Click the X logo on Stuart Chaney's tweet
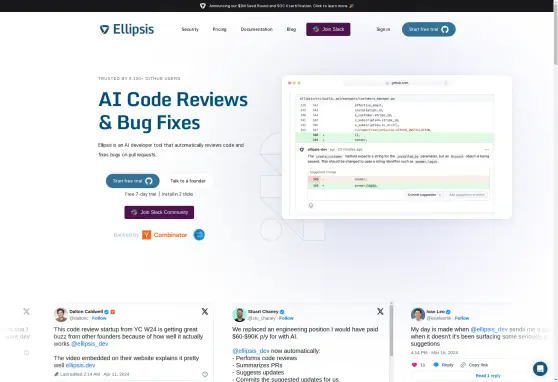Viewport: 558px width, 382px height. tap(380, 312)
